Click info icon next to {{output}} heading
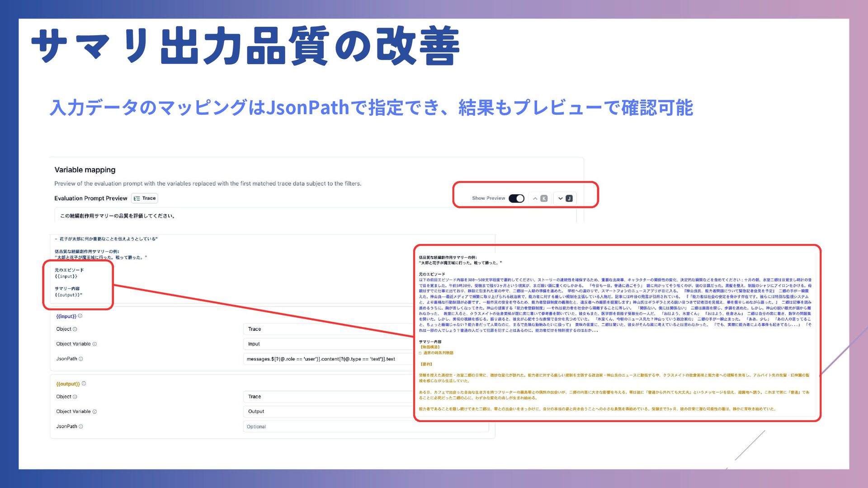The width and height of the screenshot is (868, 488). click(x=84, y=384)
